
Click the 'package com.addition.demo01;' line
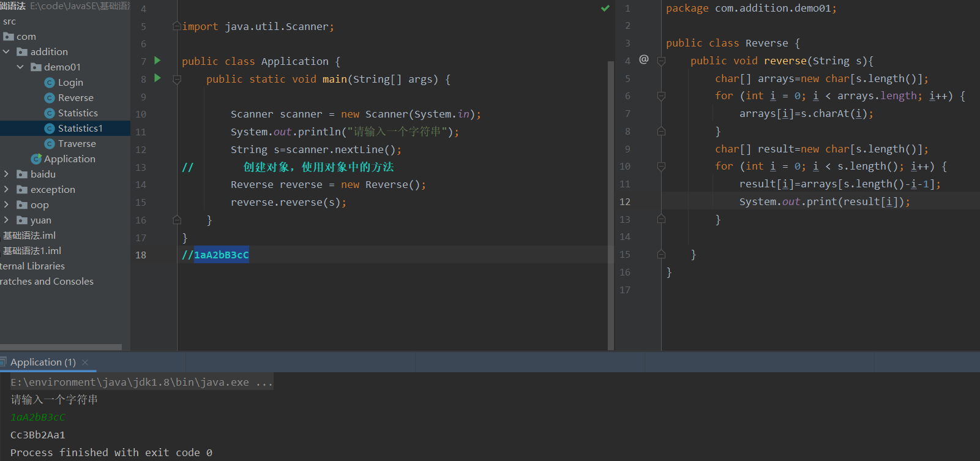coord(751,9)
